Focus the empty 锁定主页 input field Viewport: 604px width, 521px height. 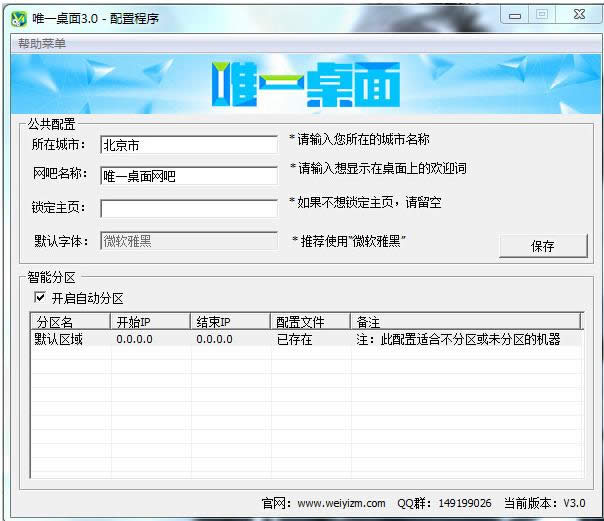coord(189,208)
